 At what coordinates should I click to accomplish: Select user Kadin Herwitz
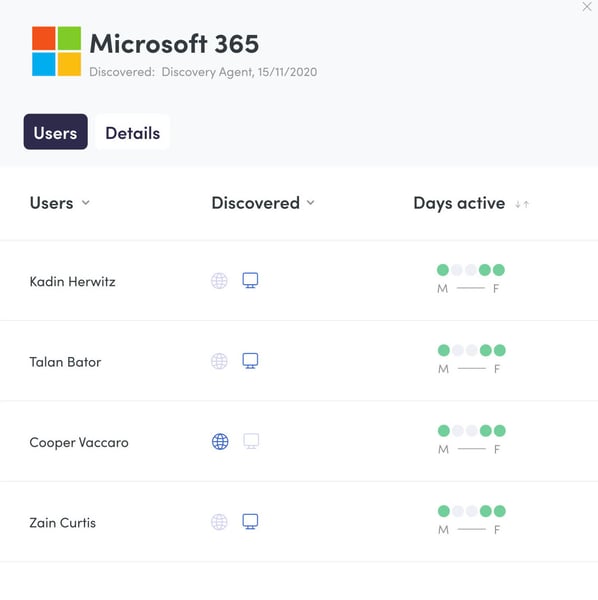pos(72,282)
